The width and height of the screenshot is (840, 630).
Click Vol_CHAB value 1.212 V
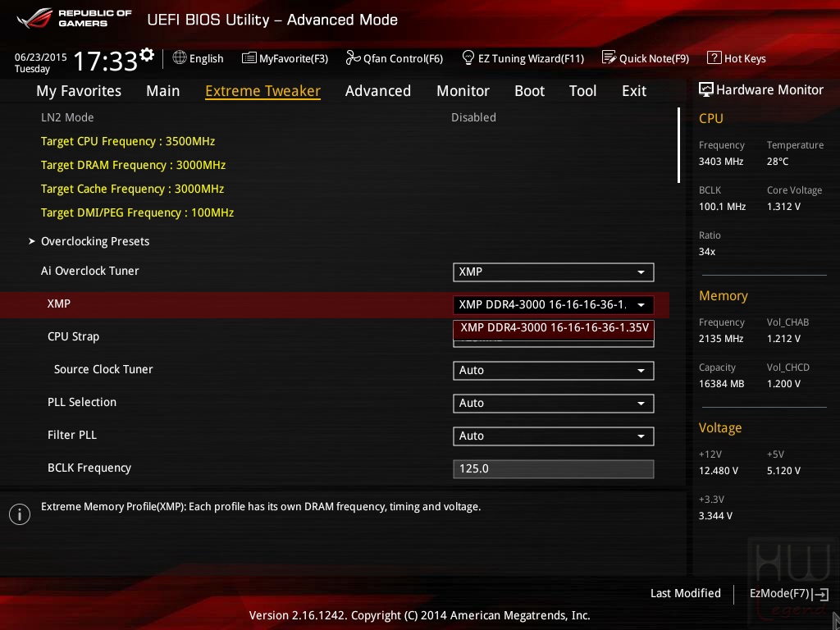coord(783,339)
